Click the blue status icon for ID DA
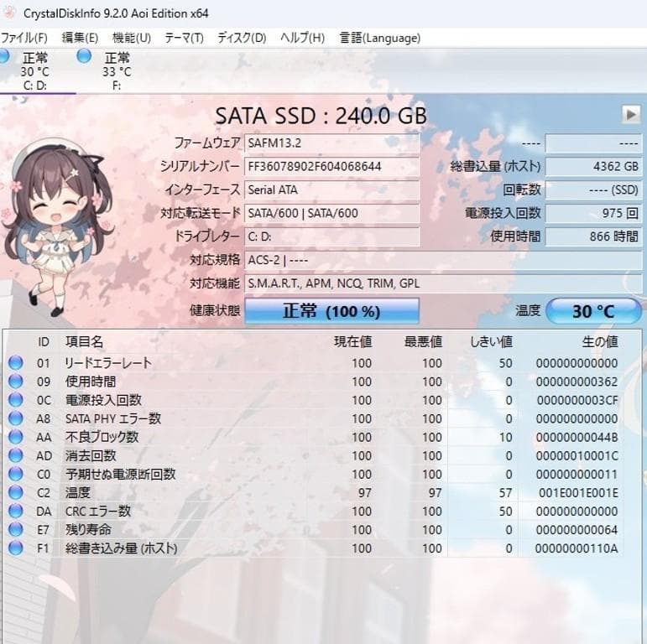 point(16,512)
